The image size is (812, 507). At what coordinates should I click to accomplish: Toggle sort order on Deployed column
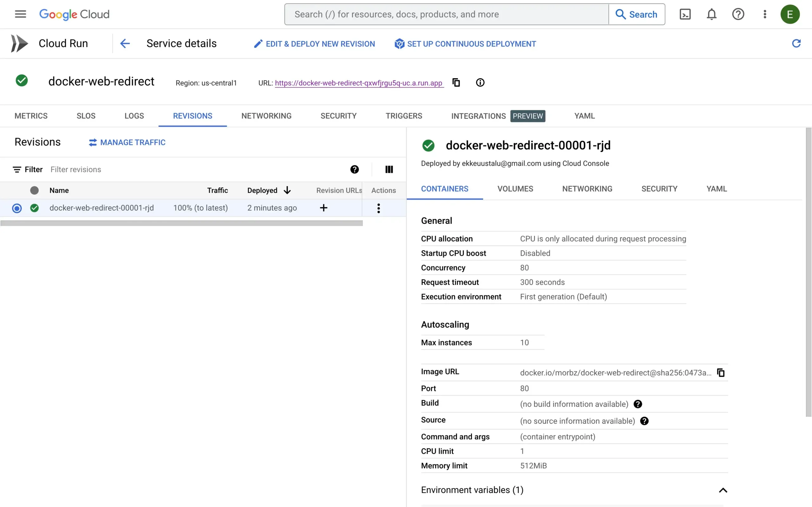click(287, 190)
